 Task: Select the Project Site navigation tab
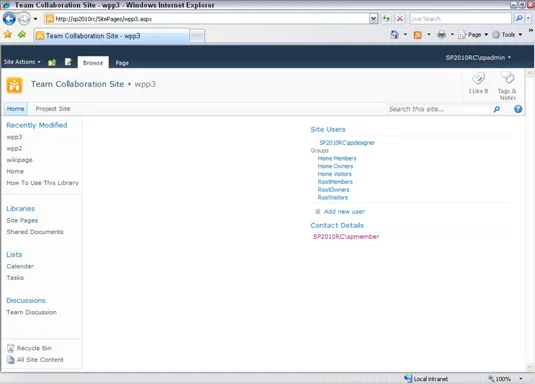coord(53,109)
